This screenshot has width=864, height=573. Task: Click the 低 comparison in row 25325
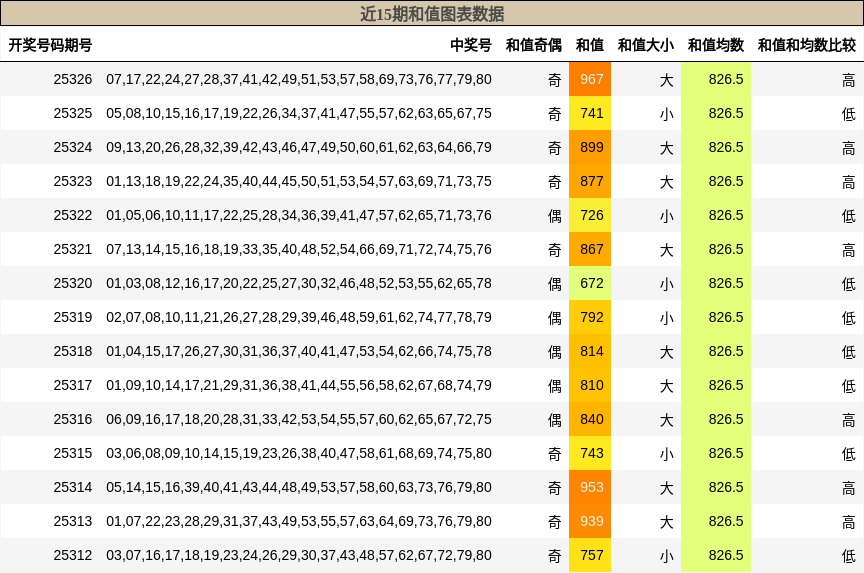point(849,114)
